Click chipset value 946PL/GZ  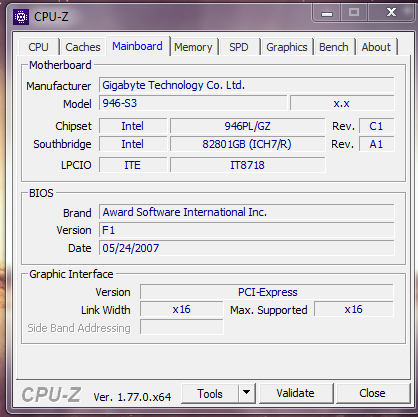248,126
